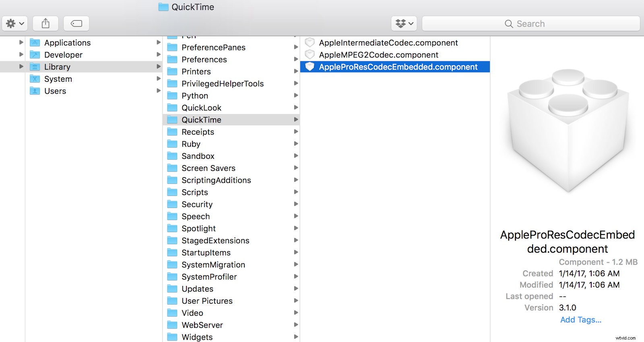Click the Python folder icon

[x=172, y=96]
